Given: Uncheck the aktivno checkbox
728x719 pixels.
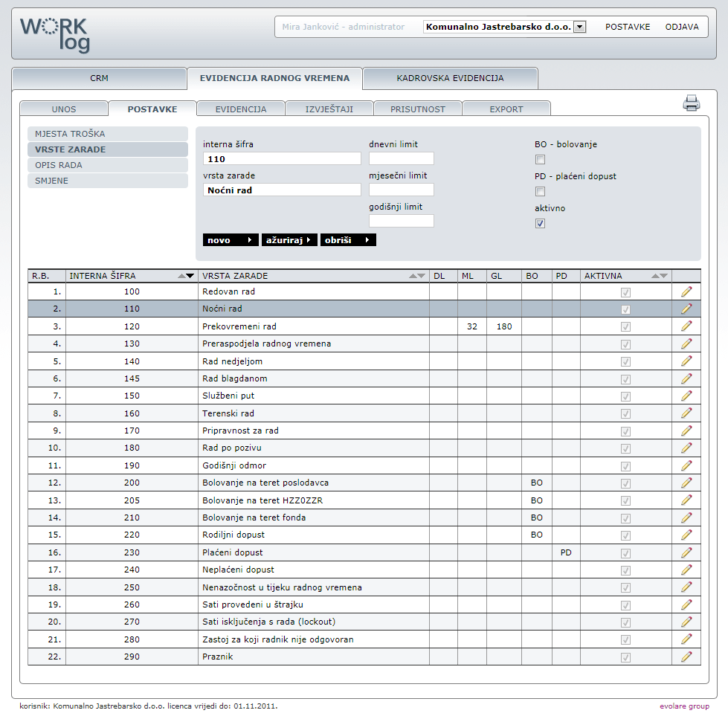Looking at the screenshot, I should pos(540,223).
